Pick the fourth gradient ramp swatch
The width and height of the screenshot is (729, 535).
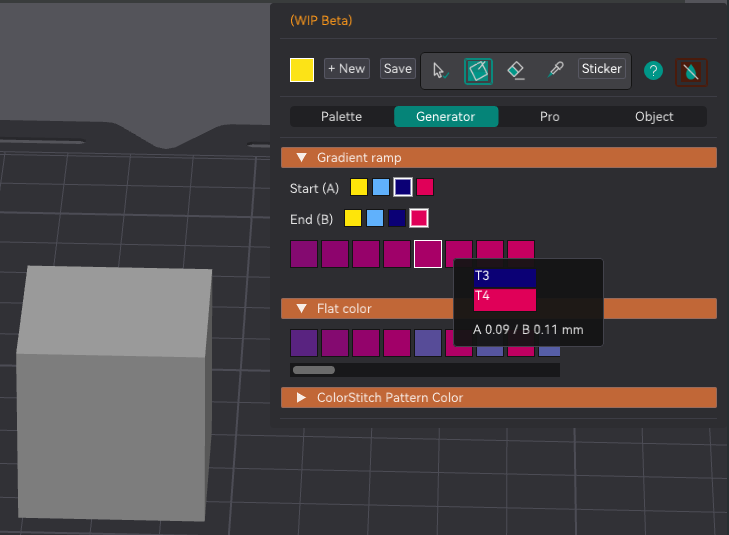(x=397, y=254)
